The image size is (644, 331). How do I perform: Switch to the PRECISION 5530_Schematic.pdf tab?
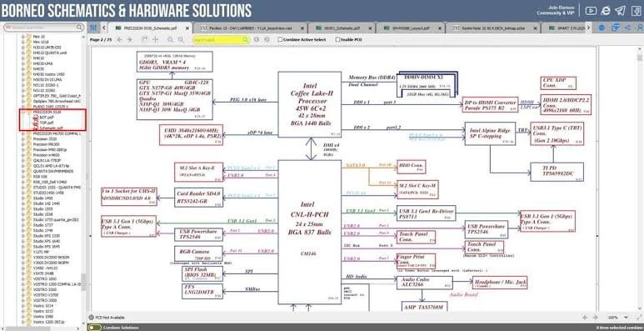tap(150, 28)
